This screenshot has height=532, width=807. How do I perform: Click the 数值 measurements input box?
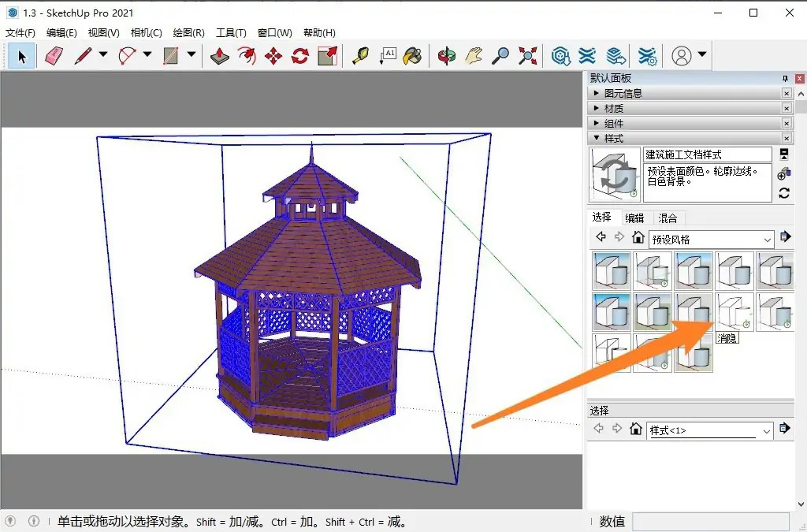tap(709, 521)
